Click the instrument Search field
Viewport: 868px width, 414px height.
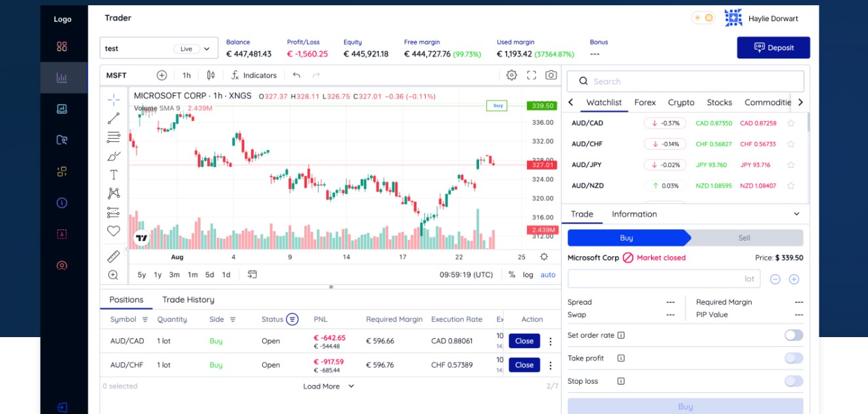(x=685, y=81)
